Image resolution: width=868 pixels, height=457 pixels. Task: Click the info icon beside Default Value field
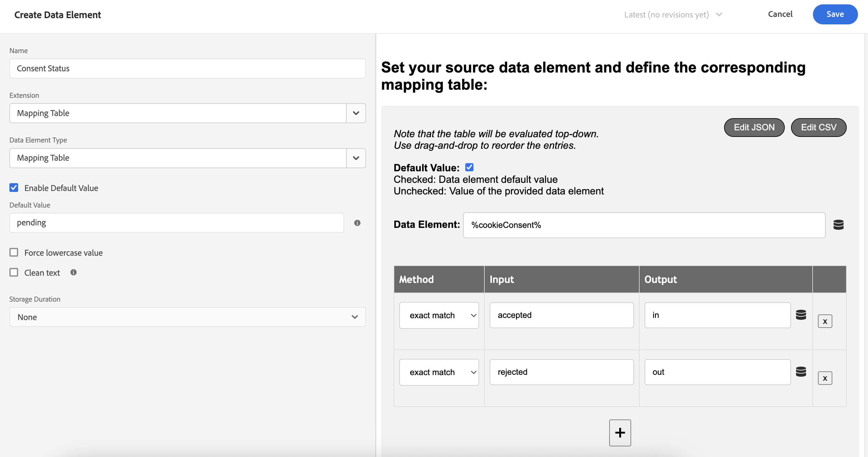point(357,223)
